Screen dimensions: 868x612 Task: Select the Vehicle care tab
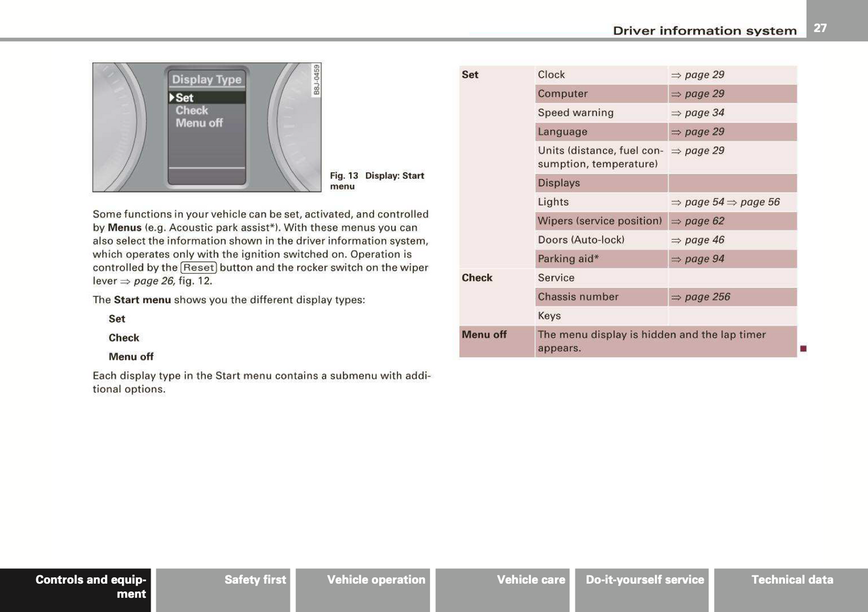503,589
